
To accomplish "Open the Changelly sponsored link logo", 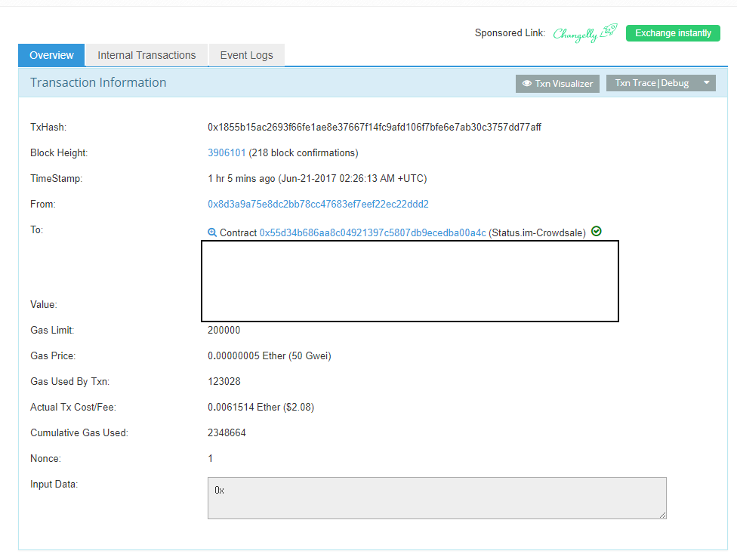I will tap(584, 33).
